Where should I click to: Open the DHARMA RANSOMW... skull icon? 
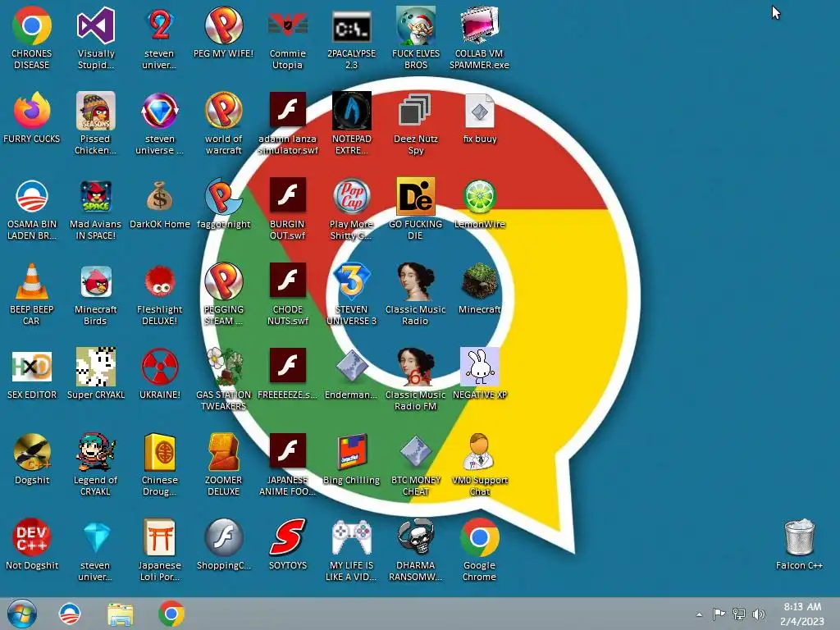point(416,537)
